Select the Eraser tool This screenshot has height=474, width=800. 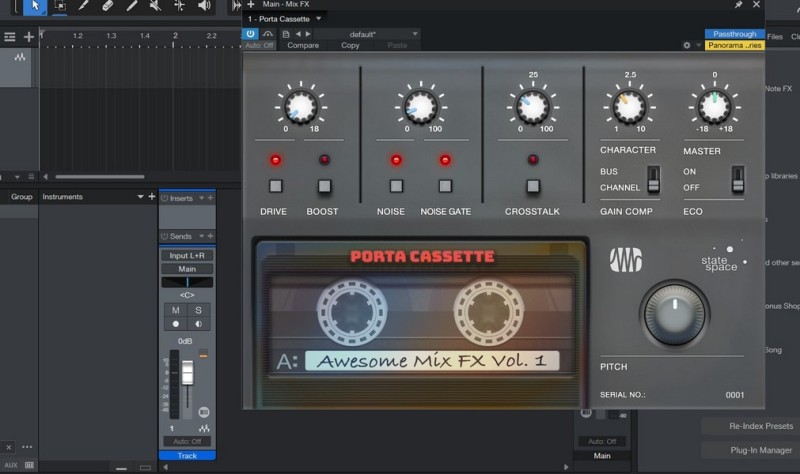pos(107,6)
